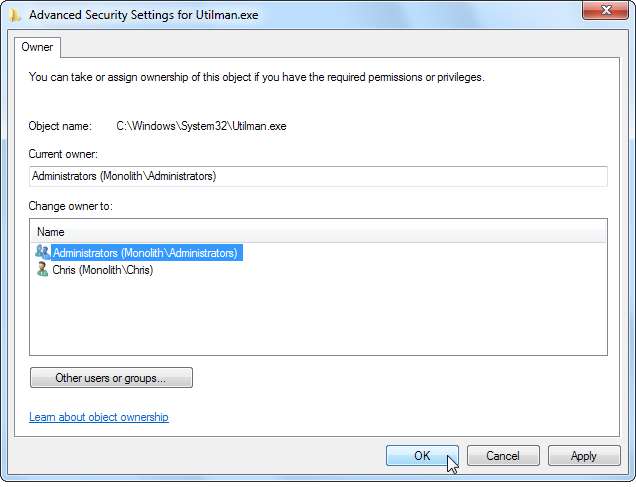The height and width of the screenshot is (487, 636).
Task: Click the Chris user icon
Action: pyautogui.click(x=42, y=269)
